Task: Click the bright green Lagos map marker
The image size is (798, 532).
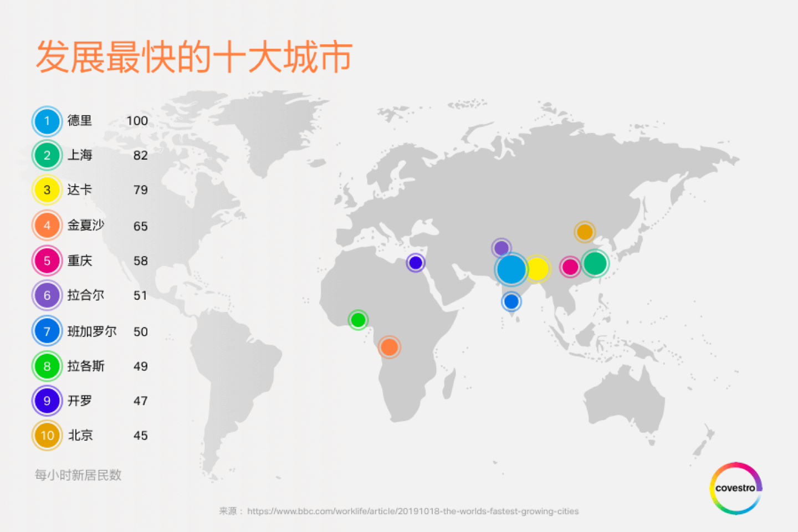Action: coord(358,320)
